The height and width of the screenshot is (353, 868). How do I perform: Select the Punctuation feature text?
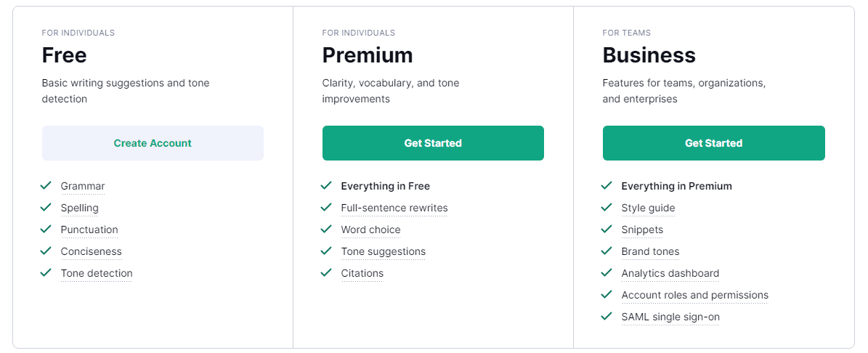pos(89,230)
